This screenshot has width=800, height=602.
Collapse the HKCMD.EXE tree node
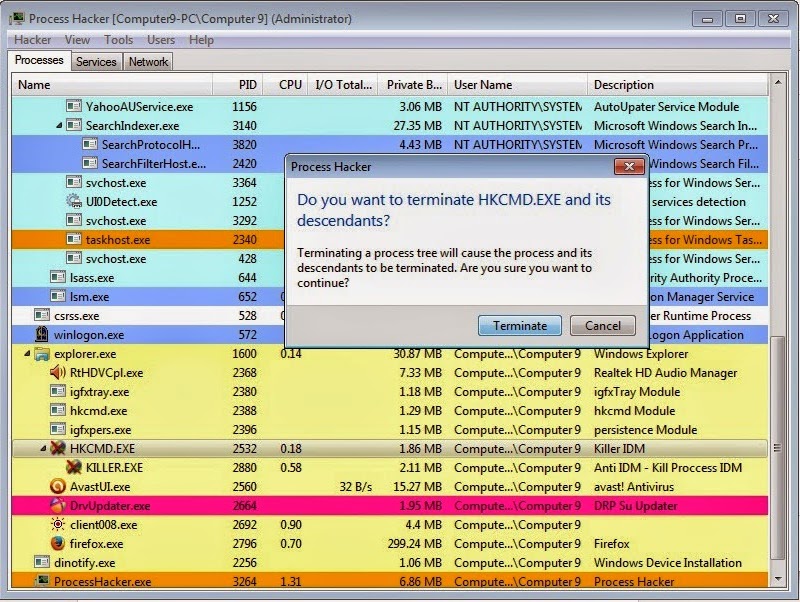tap(43, 448)
